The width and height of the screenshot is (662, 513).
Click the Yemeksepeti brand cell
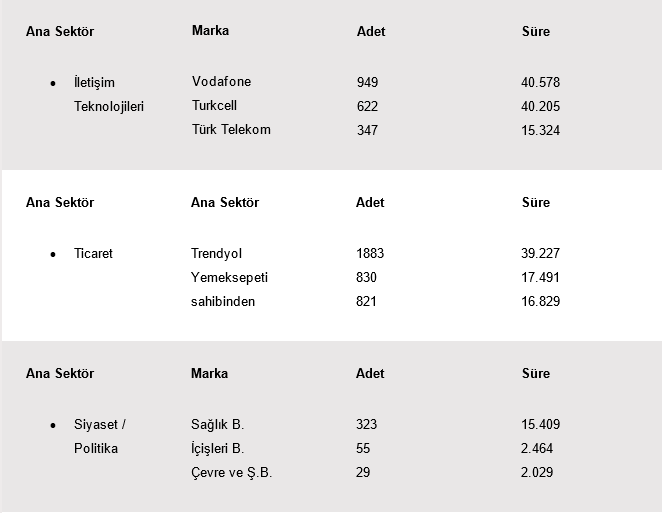pos(229,278)
